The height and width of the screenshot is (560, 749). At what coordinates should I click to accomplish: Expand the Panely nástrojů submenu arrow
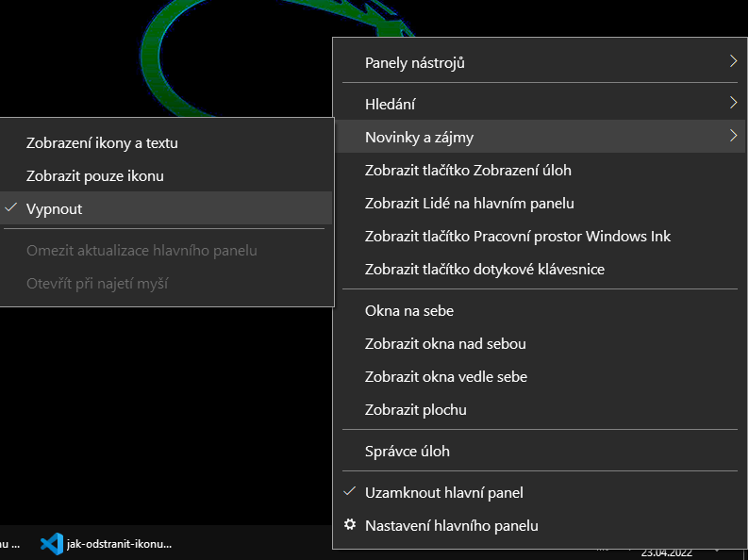733,62
